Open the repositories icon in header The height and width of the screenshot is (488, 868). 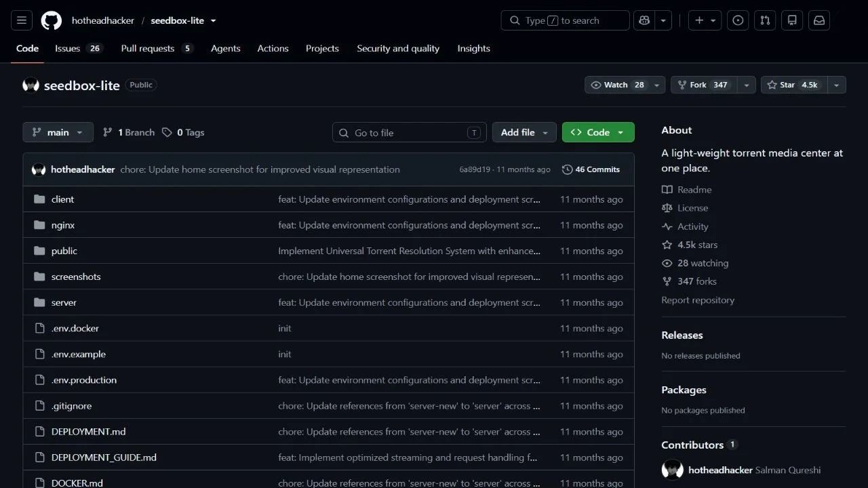(792, 20)
